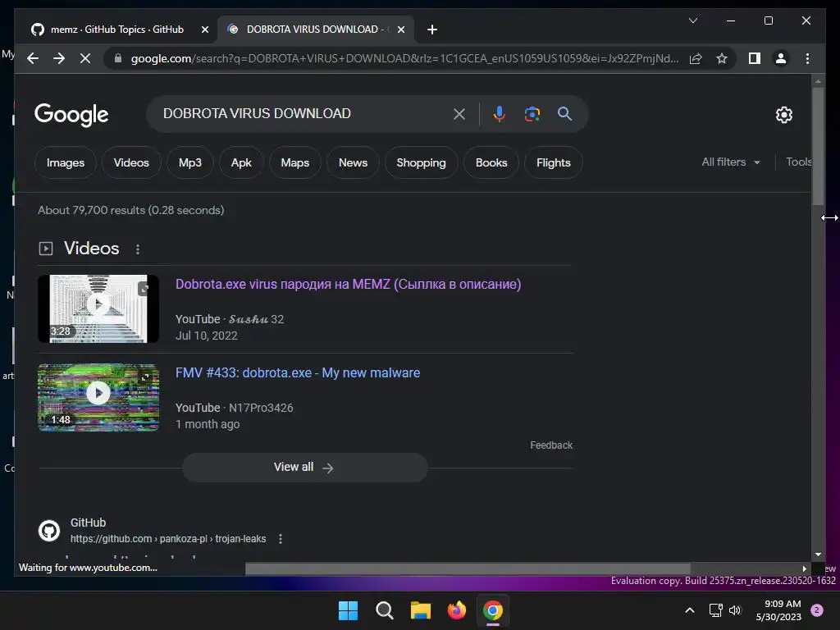Play the 3:28 Dobrota.exe video thumbnail
The width and height of the screenshot is (840, 630).
pos(98,308)
